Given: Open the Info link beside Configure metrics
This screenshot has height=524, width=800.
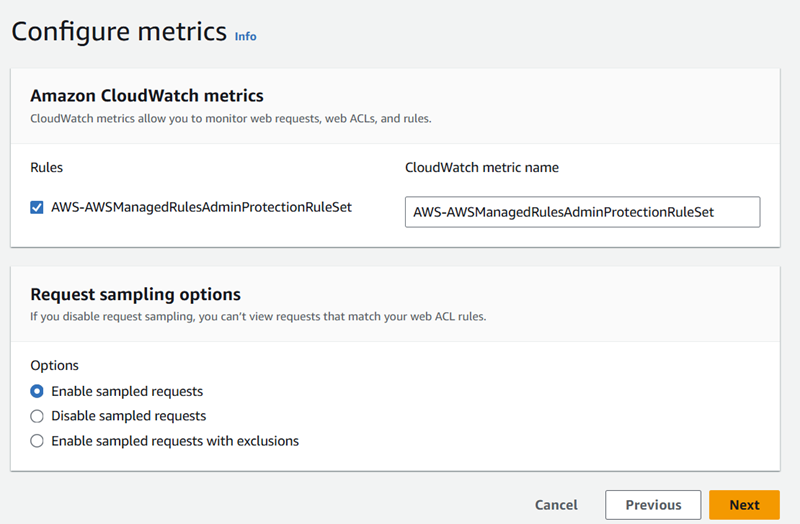Looking at the screenshot, I should [245, 36].
